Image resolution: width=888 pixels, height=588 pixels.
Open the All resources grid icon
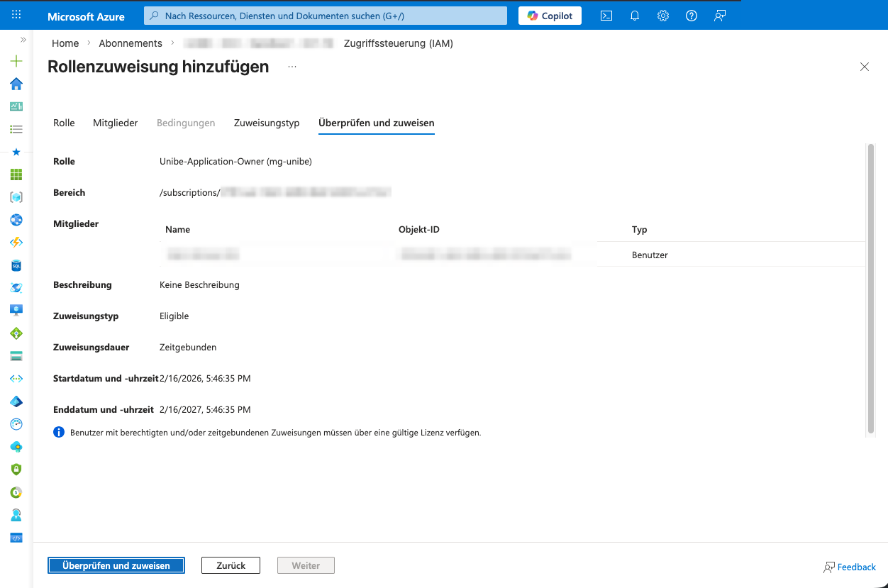tap(16, 174)
